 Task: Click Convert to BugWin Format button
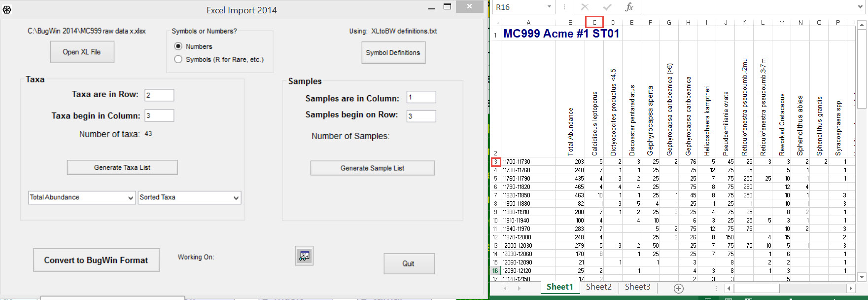(96, 260)
